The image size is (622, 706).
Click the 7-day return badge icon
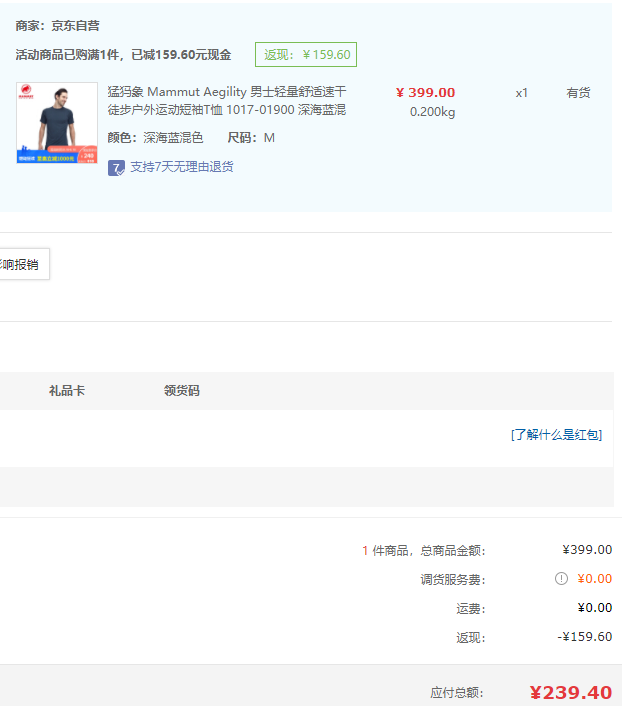click(x=116, y=168)
